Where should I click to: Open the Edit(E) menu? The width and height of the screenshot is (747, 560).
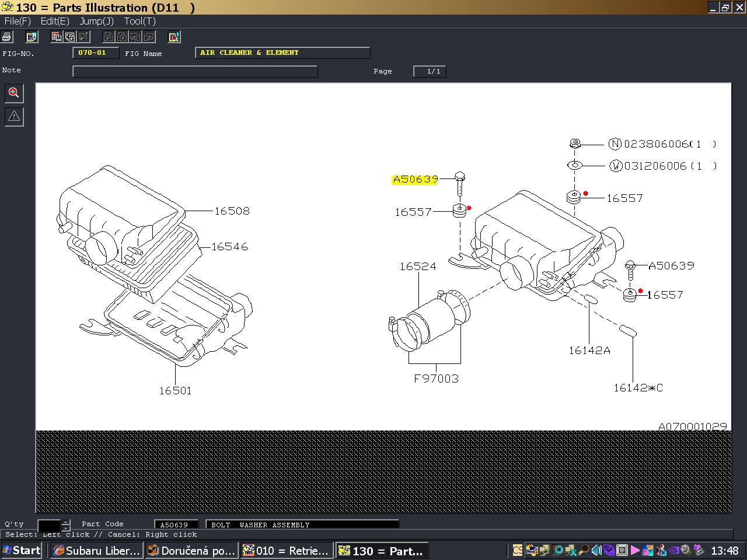55,21
